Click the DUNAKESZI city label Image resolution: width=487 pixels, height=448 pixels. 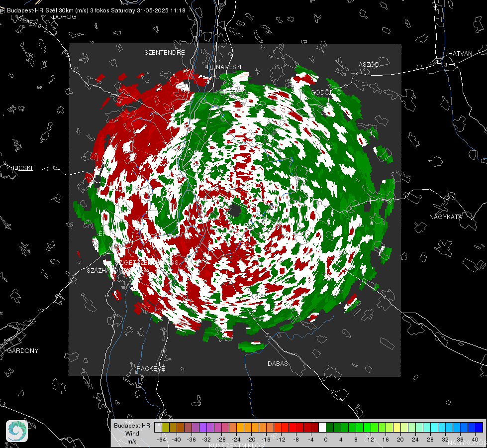coord(224,67)
